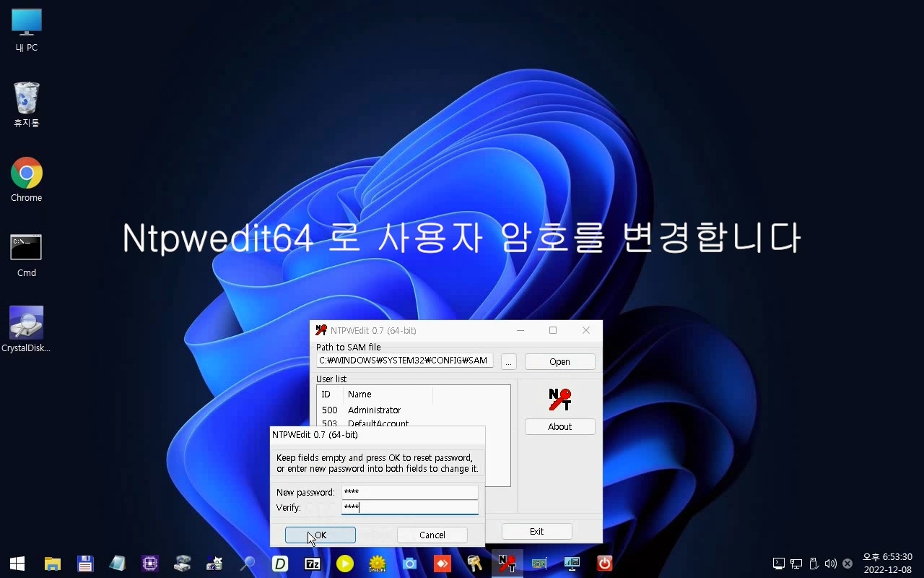The image size is (924, 578).
Task: Open the network tray icon
Action: pyautogui.click(x=796, y=564)
